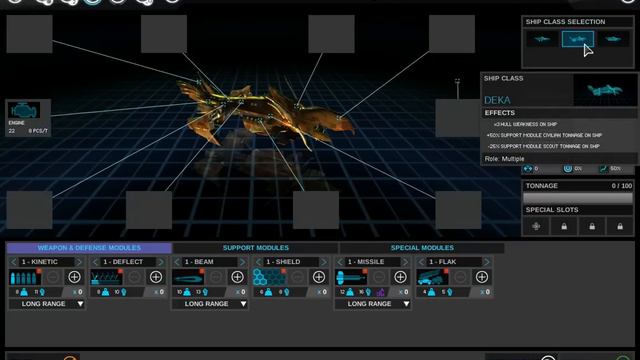Go to next Deflect module tier
Screen dimensions: 640x360
161,262
